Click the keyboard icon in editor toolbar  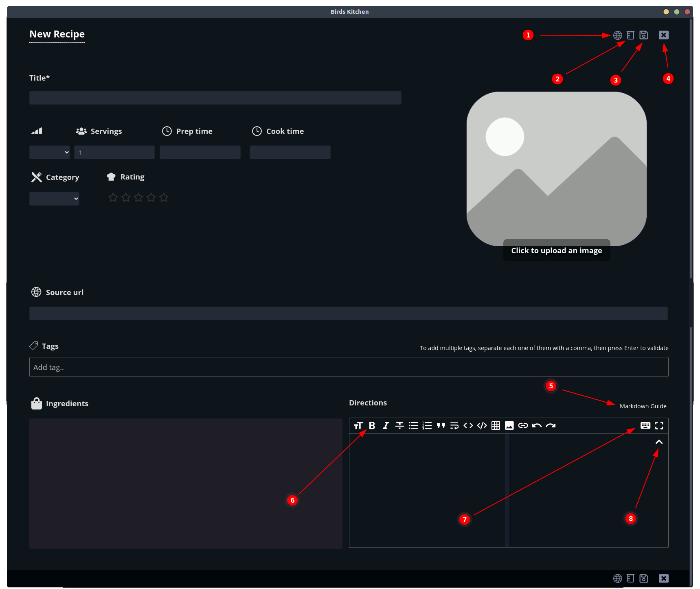pyautogui.click(x=645, y=426)
